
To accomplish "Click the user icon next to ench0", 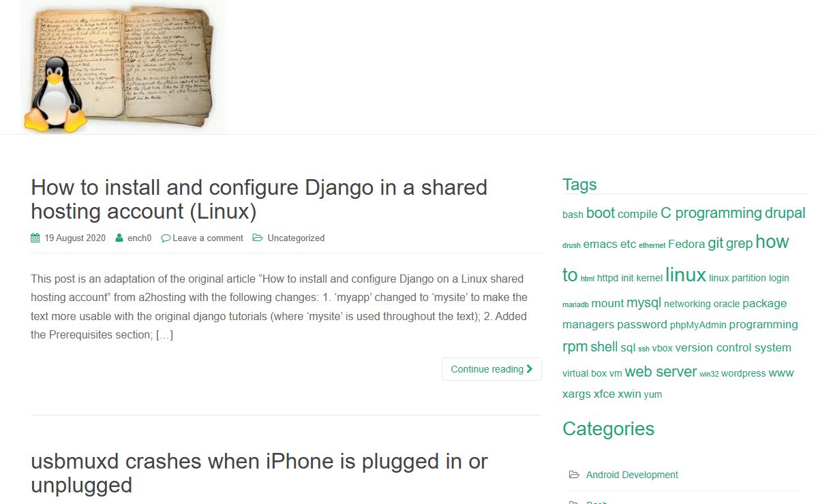I will 119,238.
